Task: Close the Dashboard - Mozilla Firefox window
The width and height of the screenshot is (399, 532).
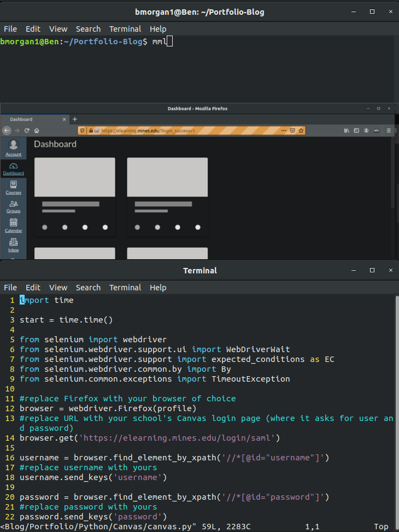Action: click(389, 109)
